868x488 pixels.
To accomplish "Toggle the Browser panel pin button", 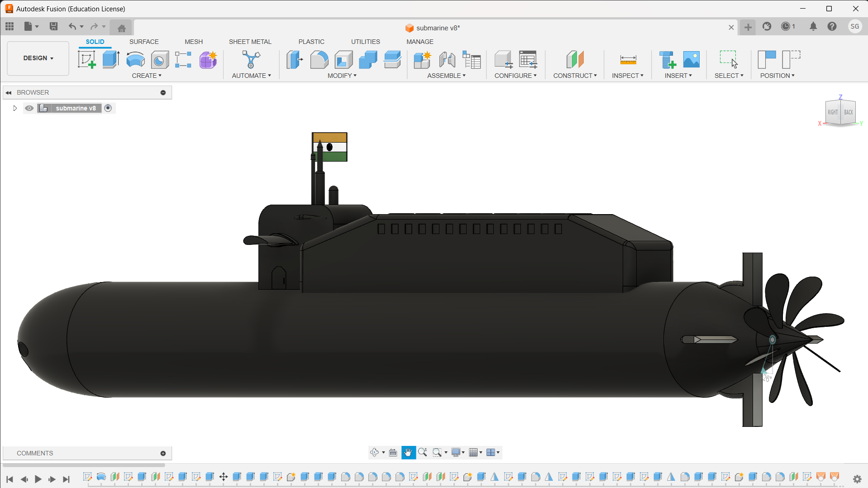I will (163, 92).
